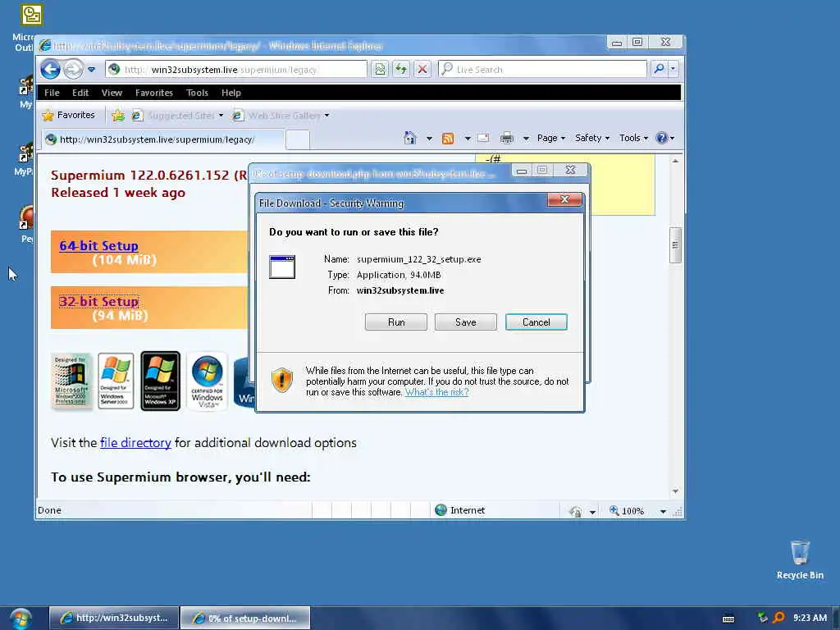The width and height of the screenshot is (840, 630).
Task: Switch to 0% of setup-download taskbar button
Action: [244, 618]
